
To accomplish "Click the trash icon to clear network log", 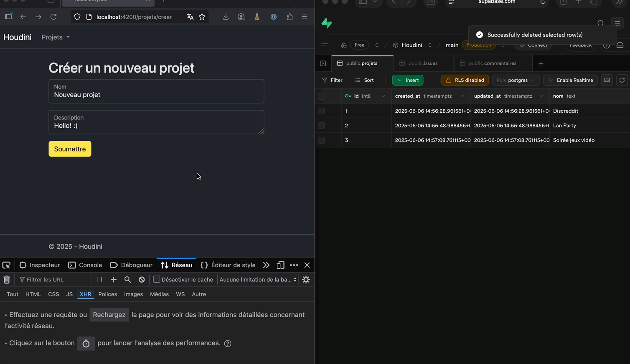I will click(7, 280).
